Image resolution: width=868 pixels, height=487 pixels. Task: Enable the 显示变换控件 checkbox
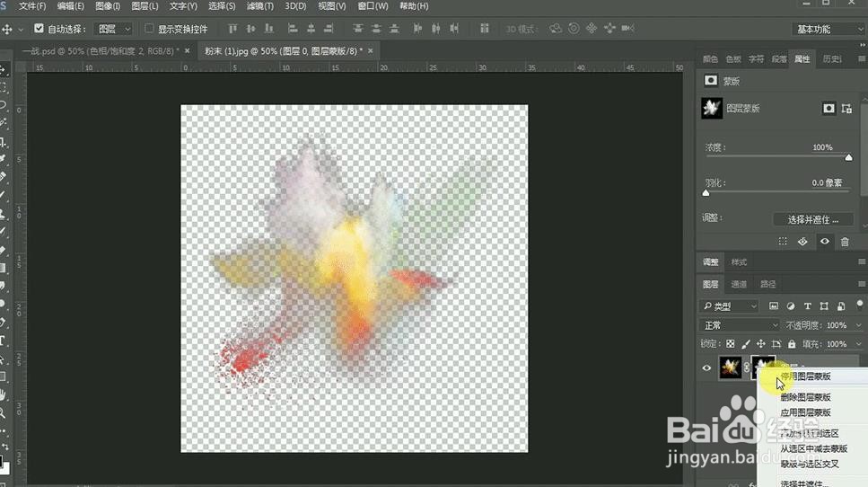point(149,28)
